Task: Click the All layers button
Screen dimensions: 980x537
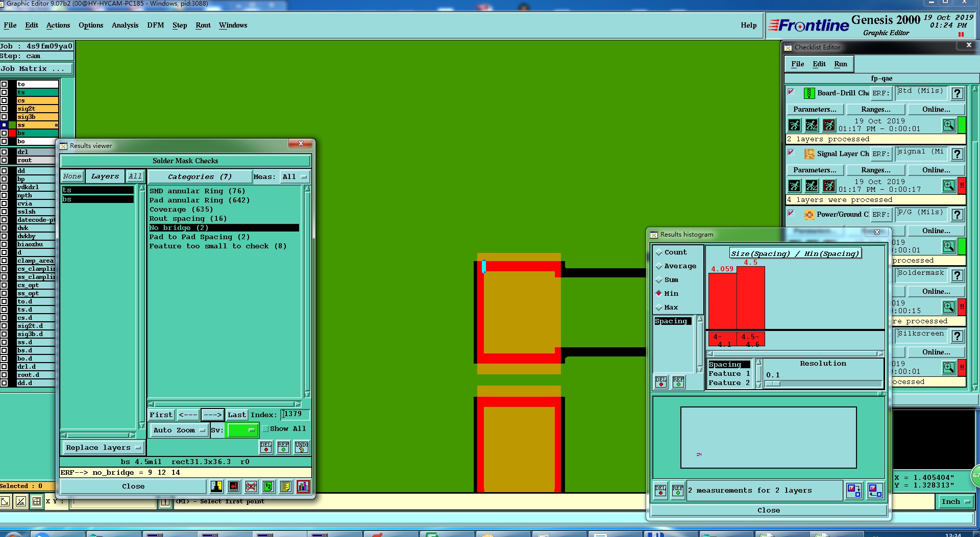Action: click(x=135, y=176)
